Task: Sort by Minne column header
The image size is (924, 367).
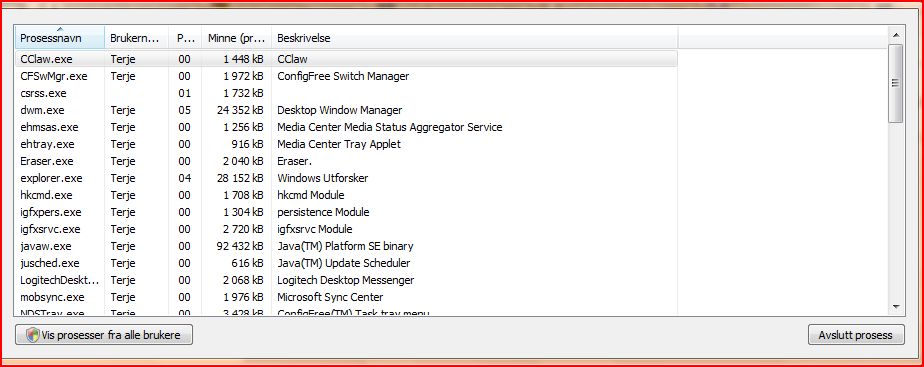Action: tap(236, 38)
